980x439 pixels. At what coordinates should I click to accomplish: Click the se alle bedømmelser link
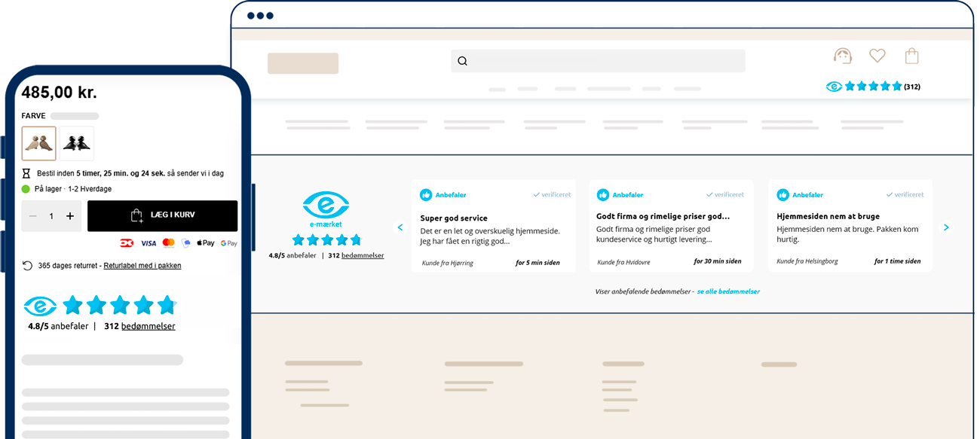pyautogui.click(x=727, y=291)
